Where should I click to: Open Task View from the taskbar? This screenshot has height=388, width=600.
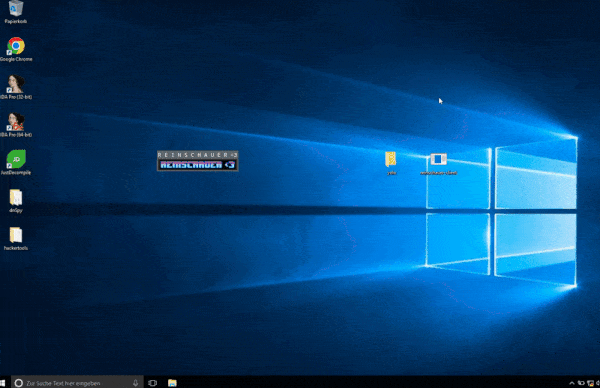pyautogui.click(x=152, y=383)
